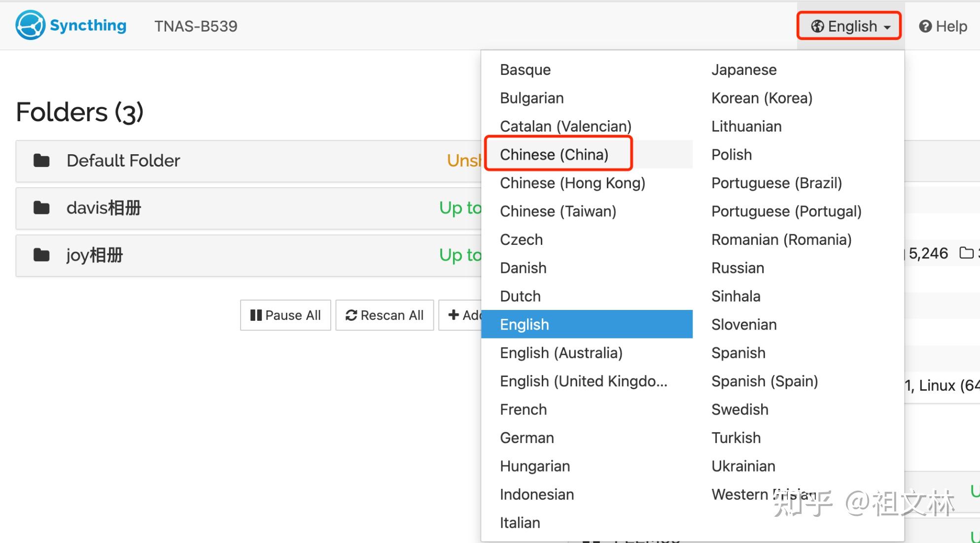This screenshot has width=980, height=543.
Task: Choose Portuguese (Brazil) from the list
Action: pos(776,183)
